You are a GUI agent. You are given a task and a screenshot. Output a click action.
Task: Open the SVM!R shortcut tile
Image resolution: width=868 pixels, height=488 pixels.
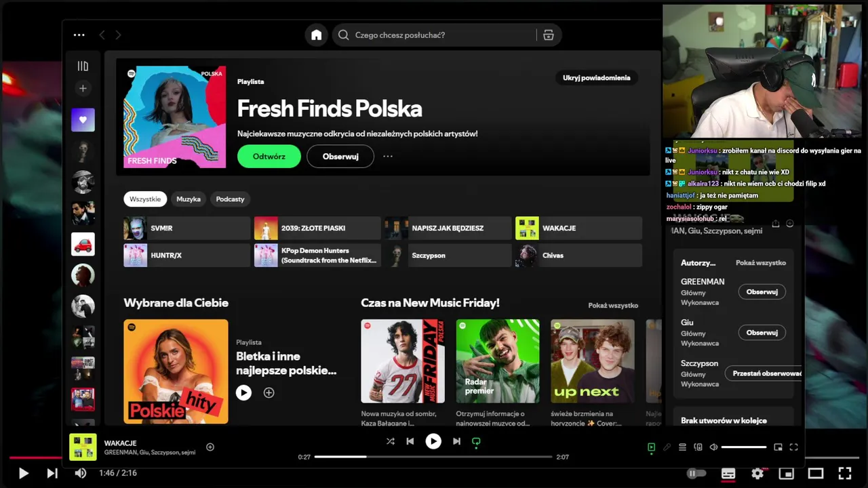point(187,228)
